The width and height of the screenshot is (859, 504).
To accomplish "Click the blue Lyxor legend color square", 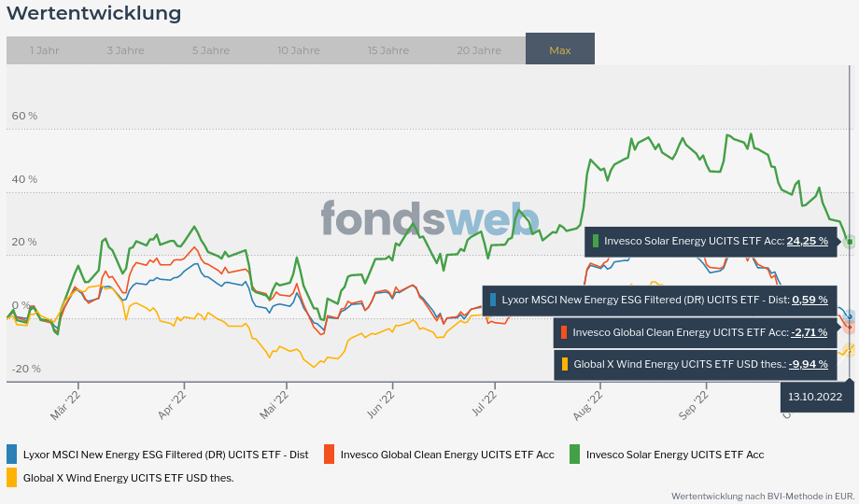I will (12, 455).
